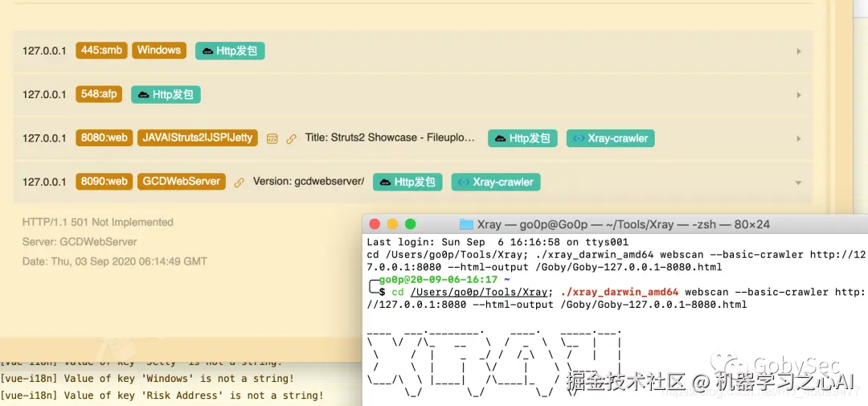
Task: Click the 127.0.0.1 address in the 445:smb row
Action: click(x=44, y=51)
